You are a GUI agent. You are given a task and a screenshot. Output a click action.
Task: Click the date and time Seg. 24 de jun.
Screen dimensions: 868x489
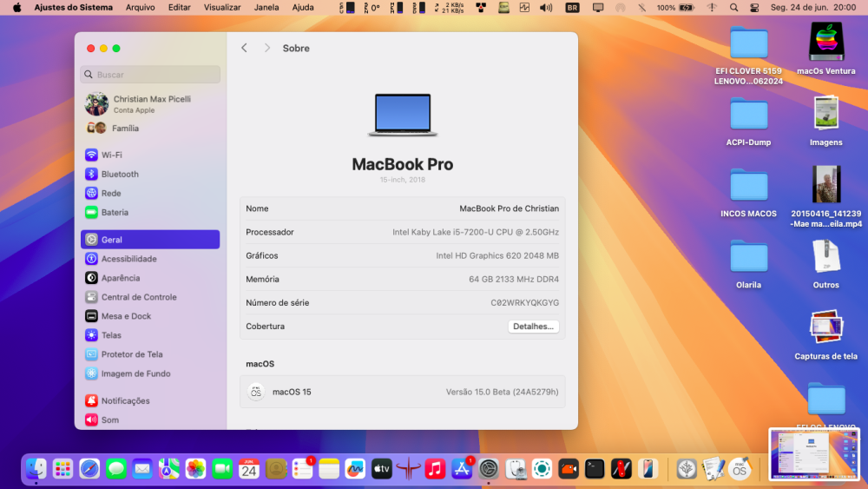coord(813,7)
